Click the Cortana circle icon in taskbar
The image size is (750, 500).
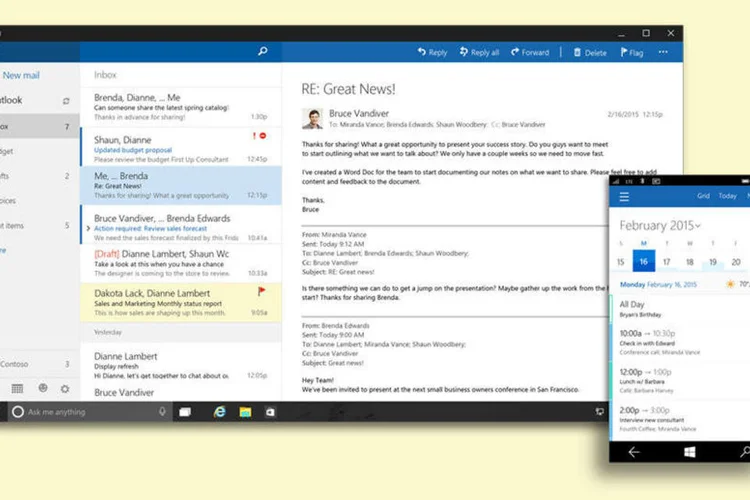(x=18, y=412)
